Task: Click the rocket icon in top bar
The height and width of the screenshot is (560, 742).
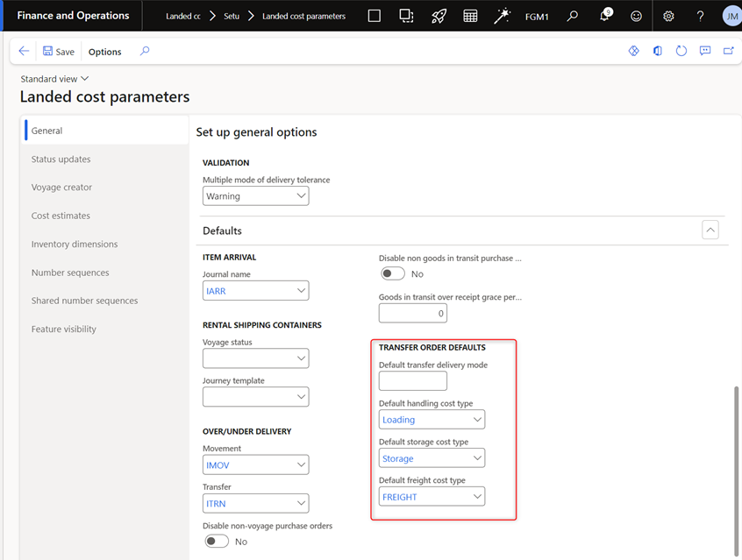Action: click(x=439, y=17)
